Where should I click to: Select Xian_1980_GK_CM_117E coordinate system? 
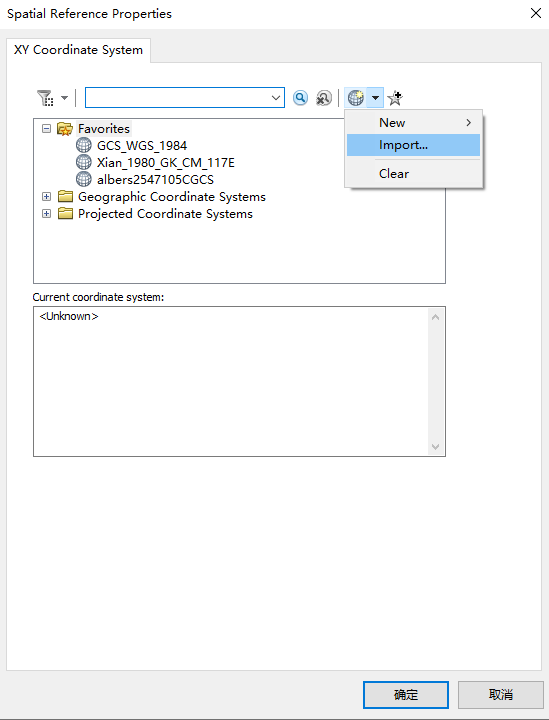[x=166, y=163]
